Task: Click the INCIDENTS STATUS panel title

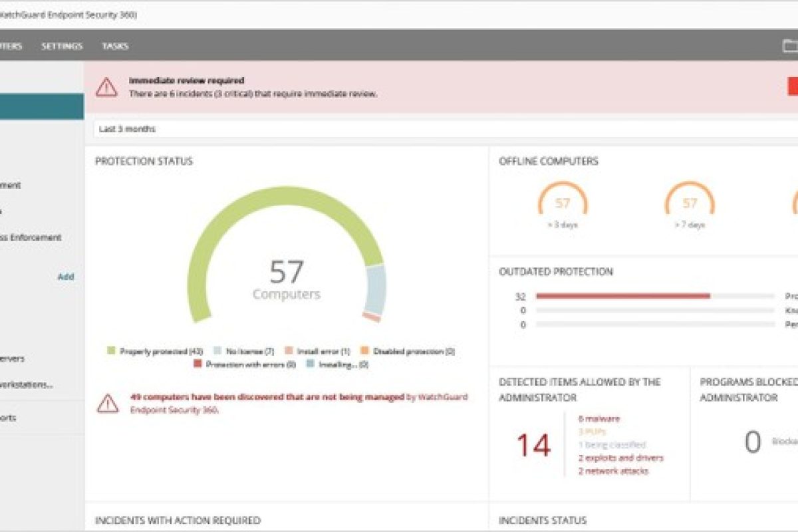Action: pos(543,520)
